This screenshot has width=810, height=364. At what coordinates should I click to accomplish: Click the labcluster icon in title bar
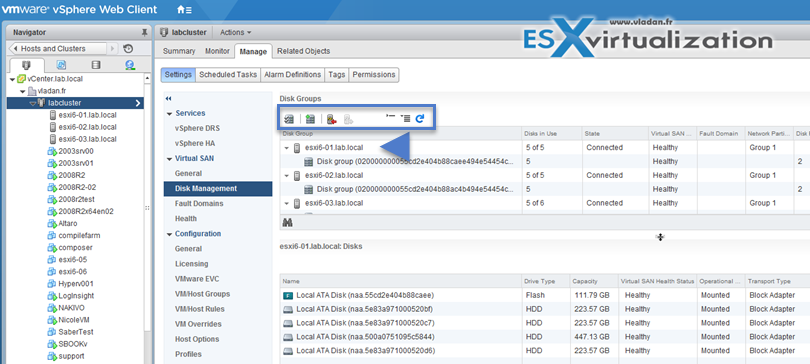coord(164,32)
